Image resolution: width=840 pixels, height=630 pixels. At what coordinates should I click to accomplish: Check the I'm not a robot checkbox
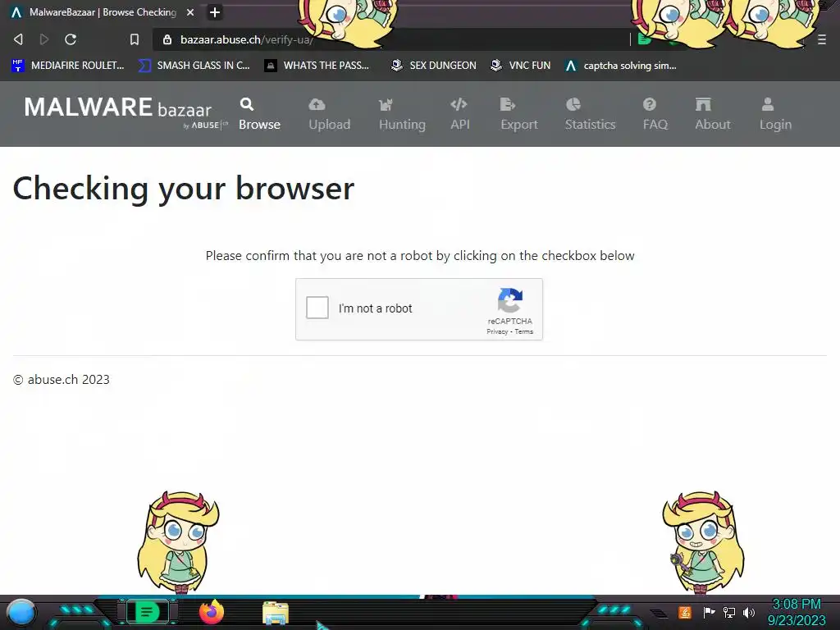pyautogui.click(x=317, y=308)
